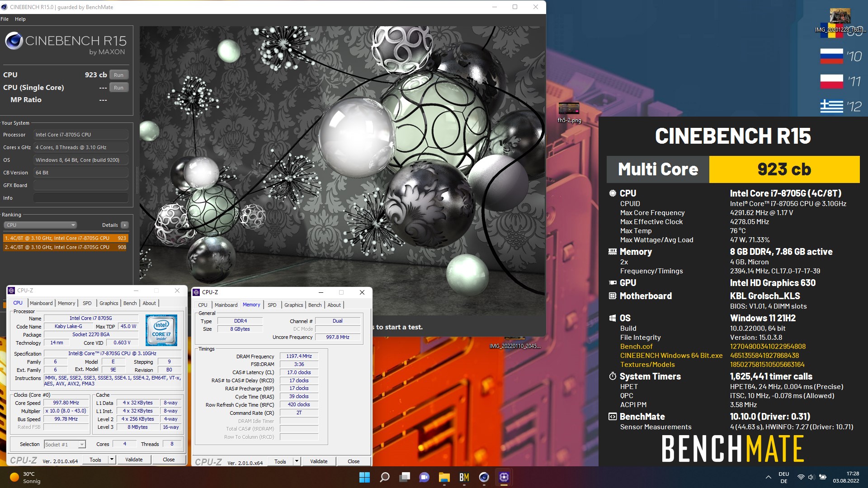Open the Help menu in Cinebench
This screenshot has height=488, width=868.
pyautogui.click(x=20, y=19)
